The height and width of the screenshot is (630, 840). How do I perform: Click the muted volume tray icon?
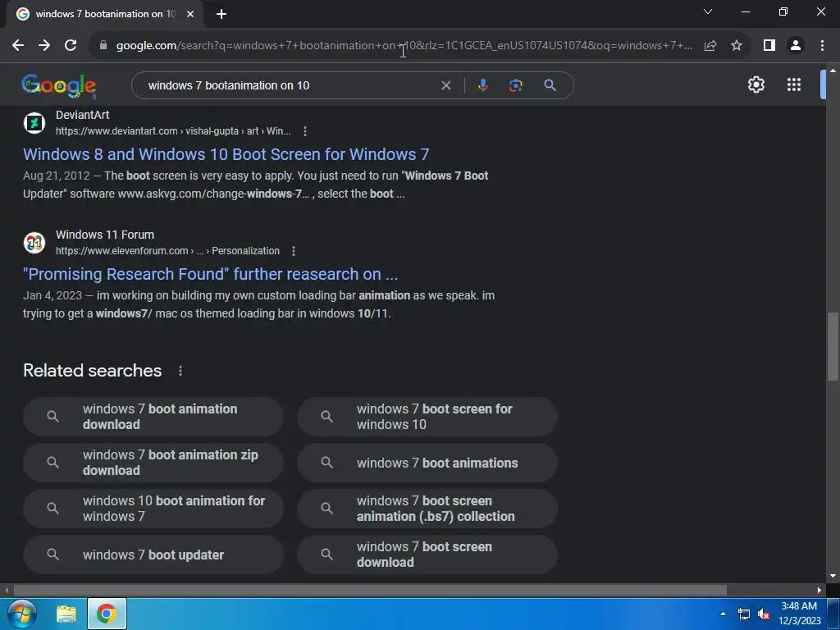point(764,614)
